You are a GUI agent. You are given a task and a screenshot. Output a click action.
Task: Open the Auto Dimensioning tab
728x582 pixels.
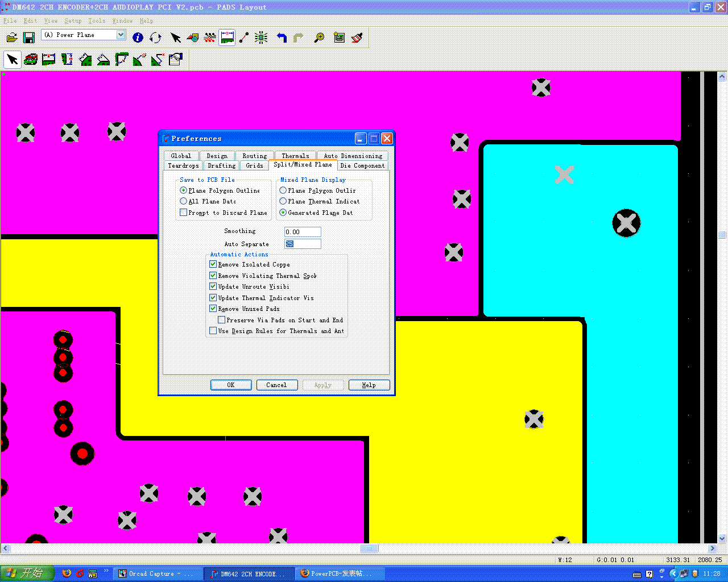click(353, 156)
